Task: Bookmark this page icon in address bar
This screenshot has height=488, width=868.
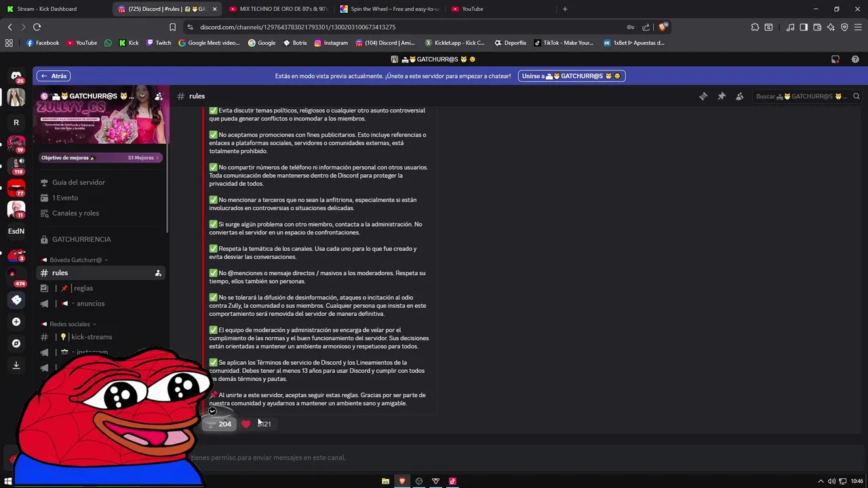Action: 172,27
